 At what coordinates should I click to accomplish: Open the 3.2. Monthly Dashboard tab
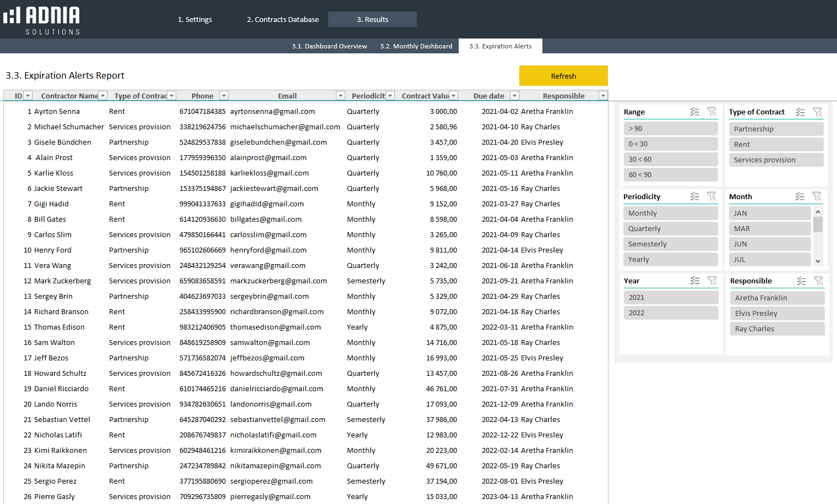point(416,46)
